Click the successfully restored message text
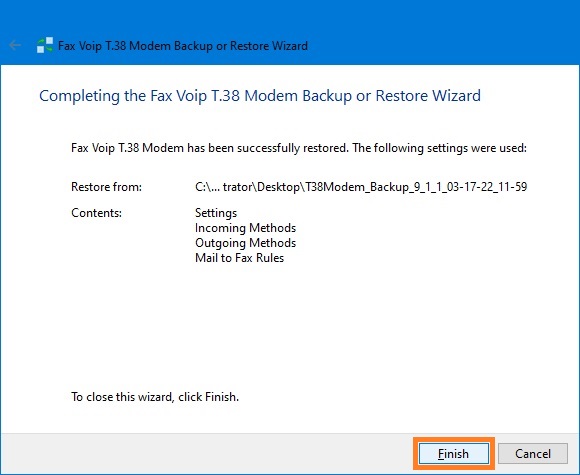580x475 pixels. [299, 148]
